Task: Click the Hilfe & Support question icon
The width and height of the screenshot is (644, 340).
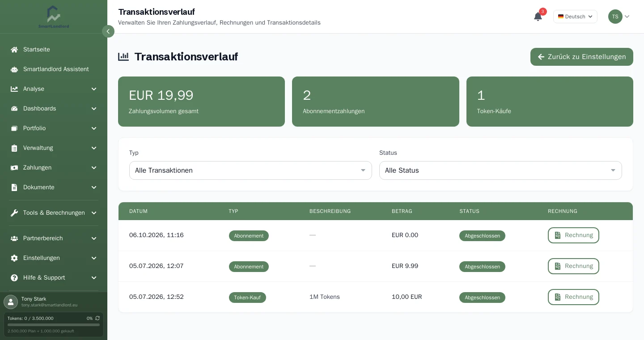Action: point(14,278)
